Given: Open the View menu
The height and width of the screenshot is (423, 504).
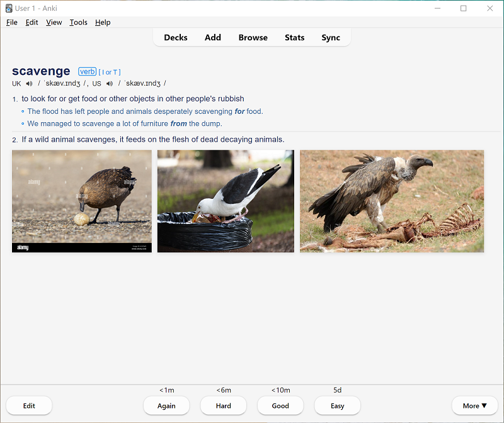Looking at the screenshot, I should 54,22.
